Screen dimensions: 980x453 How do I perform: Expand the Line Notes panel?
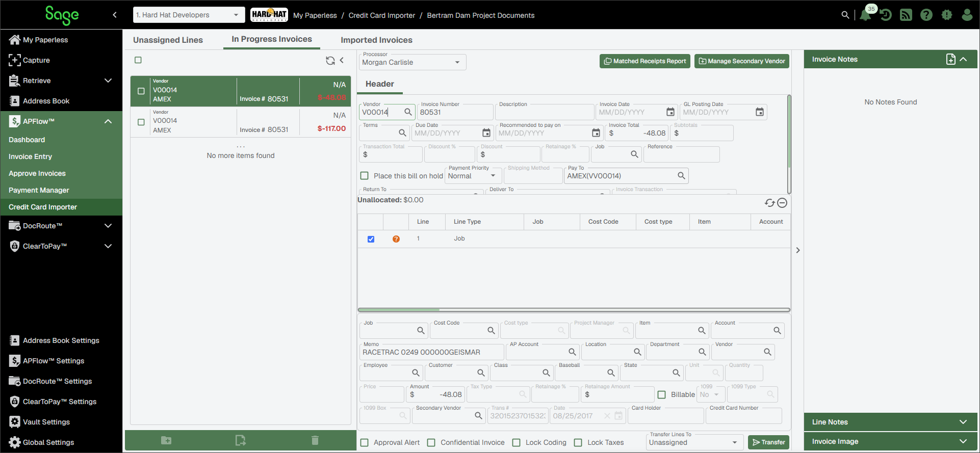(x=963, y=422)
